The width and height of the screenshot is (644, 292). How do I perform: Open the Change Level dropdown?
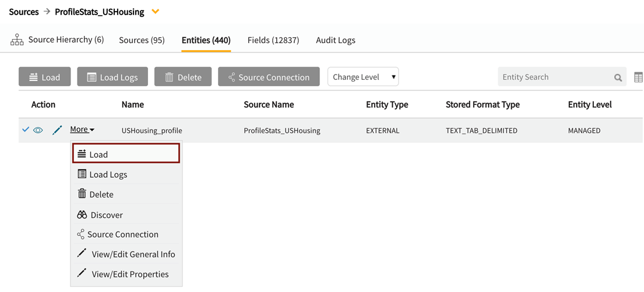pos(363,77)
